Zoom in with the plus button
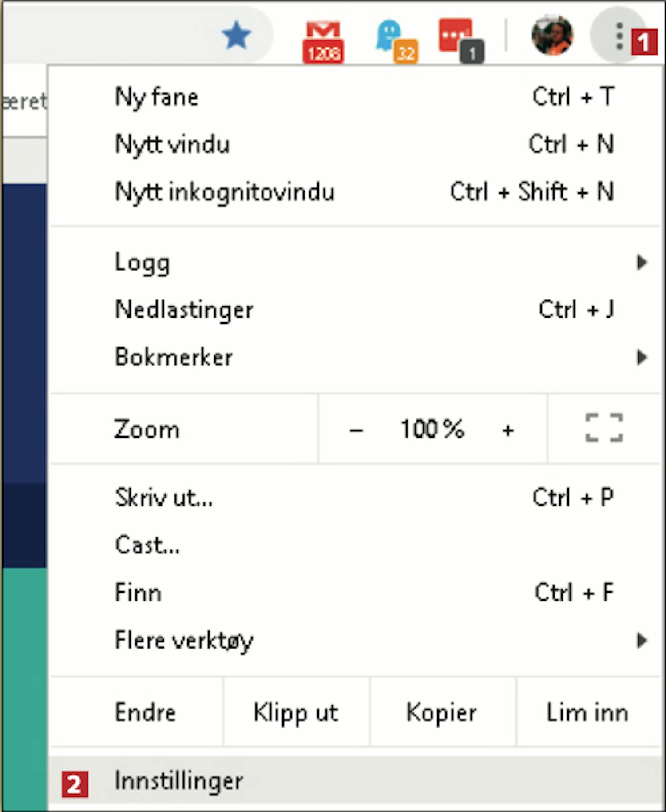This screenshot has width=666, height=812. (x=508, y=430)
